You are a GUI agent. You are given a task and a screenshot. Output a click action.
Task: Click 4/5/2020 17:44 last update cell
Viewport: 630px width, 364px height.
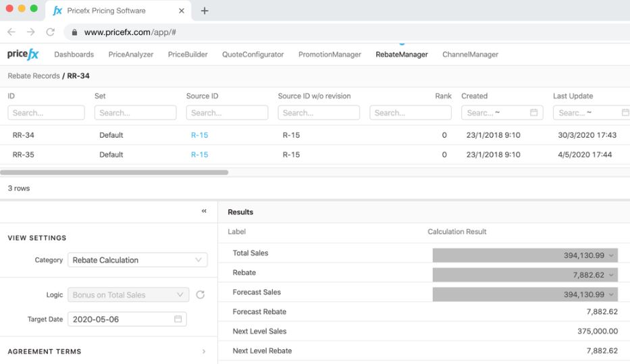[x=585, y=154]
